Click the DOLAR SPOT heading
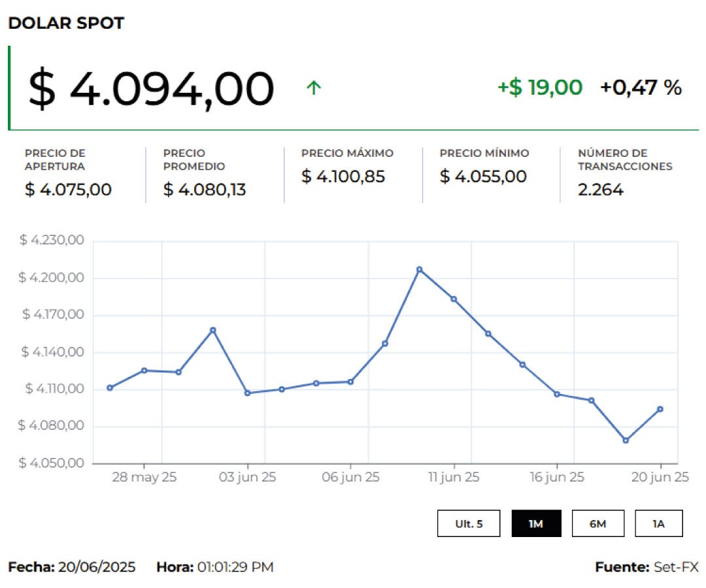The image size is (706, 588). tap(66, 24)
